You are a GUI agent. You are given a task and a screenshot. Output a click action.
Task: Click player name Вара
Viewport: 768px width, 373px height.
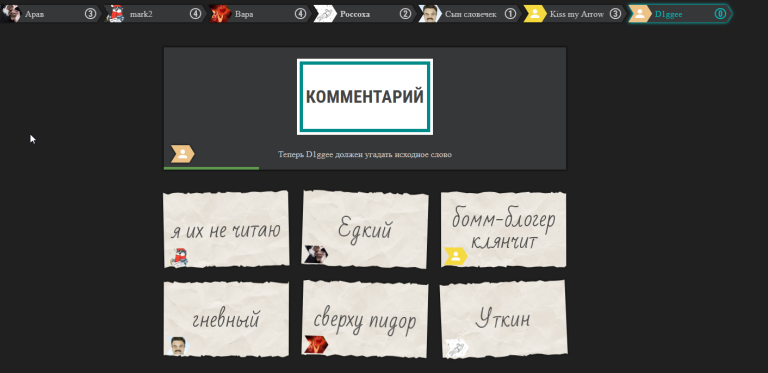[x=244, y=14]
